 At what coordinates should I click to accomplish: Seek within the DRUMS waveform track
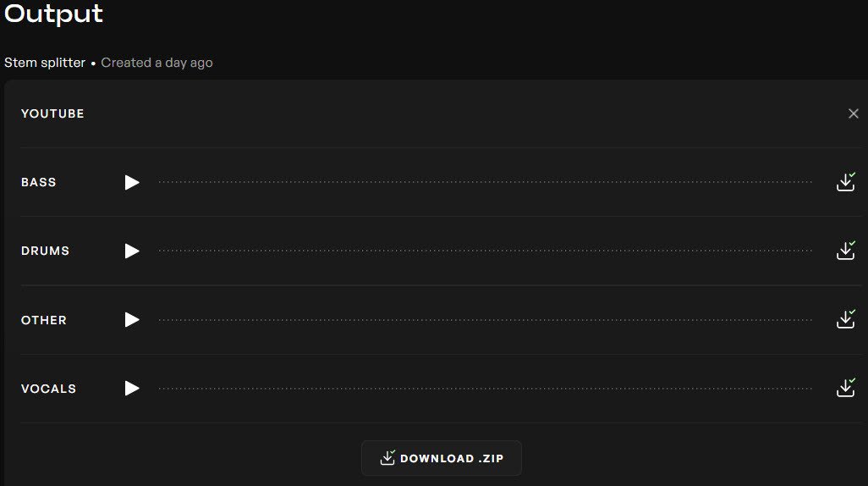(485, 251)
